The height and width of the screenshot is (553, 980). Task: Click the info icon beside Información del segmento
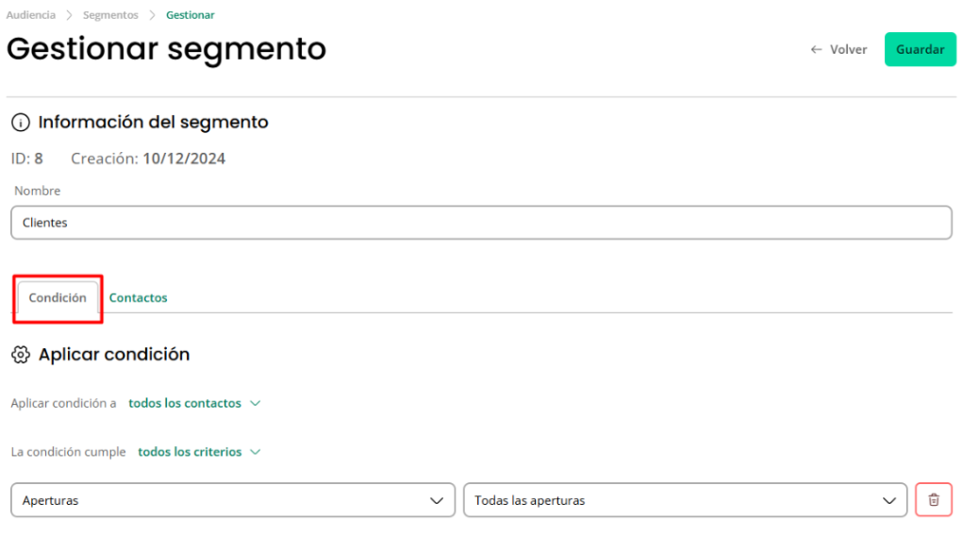pos(21,122)
